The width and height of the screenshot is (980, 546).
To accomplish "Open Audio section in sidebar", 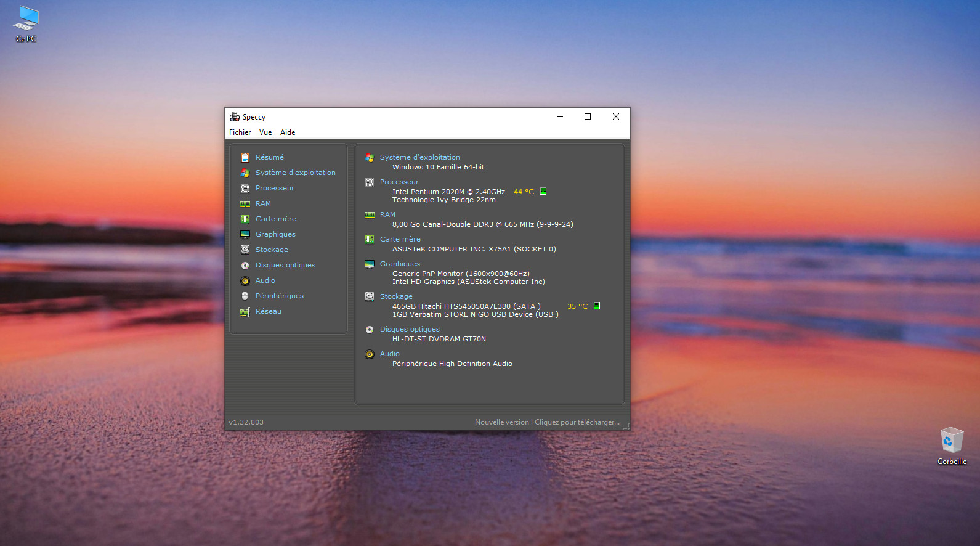I will point(265,280).
